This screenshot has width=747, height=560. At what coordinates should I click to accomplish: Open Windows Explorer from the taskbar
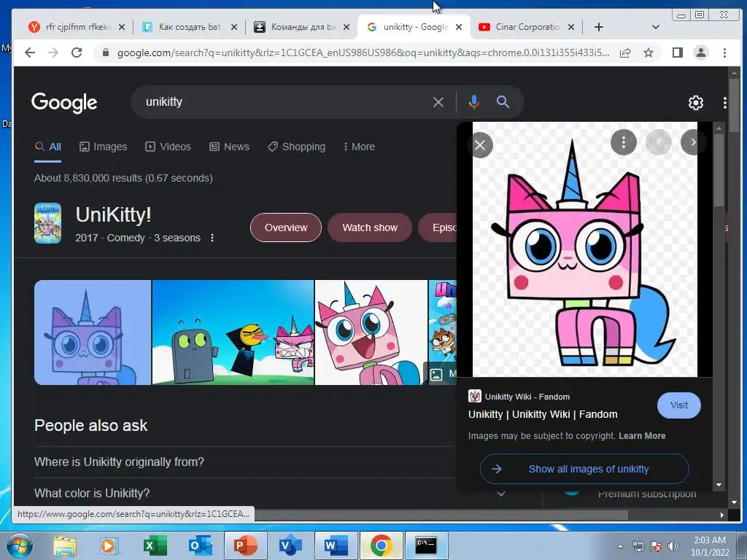tap(65, 545)
